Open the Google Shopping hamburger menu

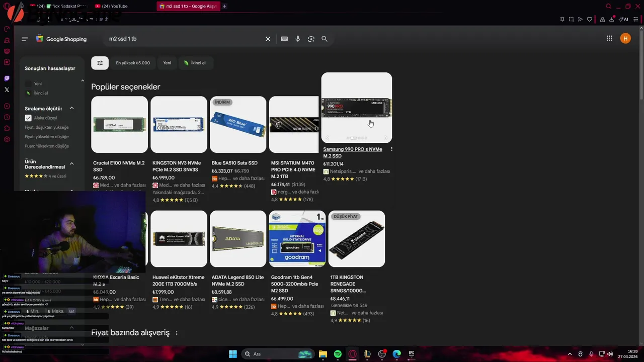[x=25, y=39]
